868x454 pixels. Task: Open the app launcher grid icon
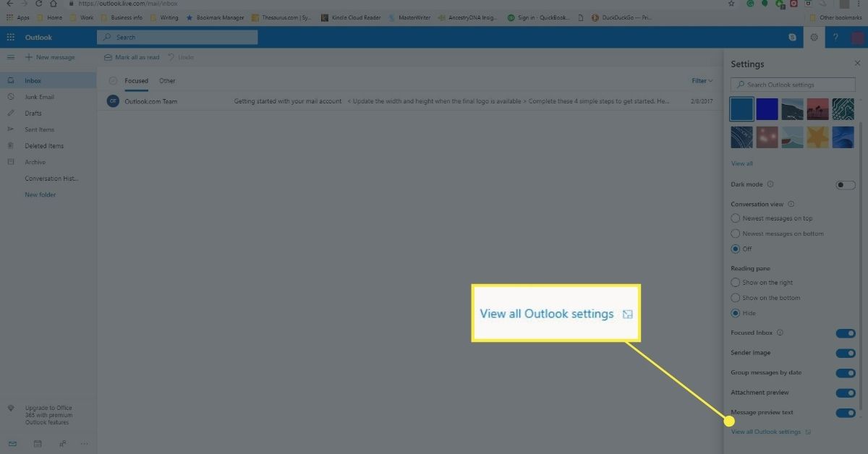(10, 37)
